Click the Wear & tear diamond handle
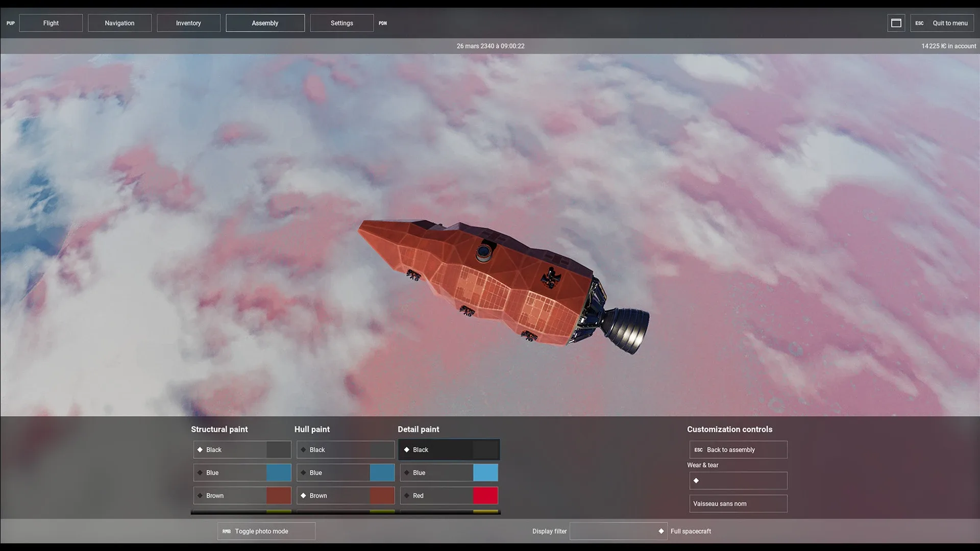Image resolution: width=980 pixels, height=551 pixels. [x=696, y=481]
